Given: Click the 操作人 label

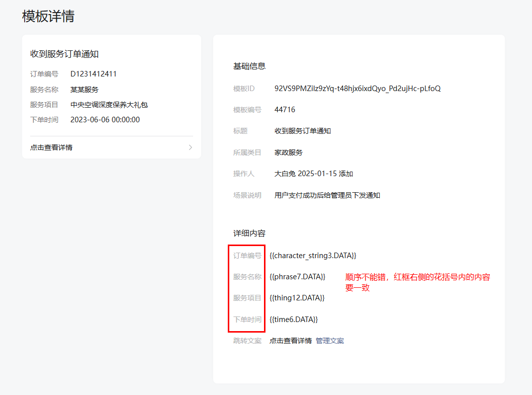Looking at the screenshot, I should pyautogui.click(x=243, y=174).
